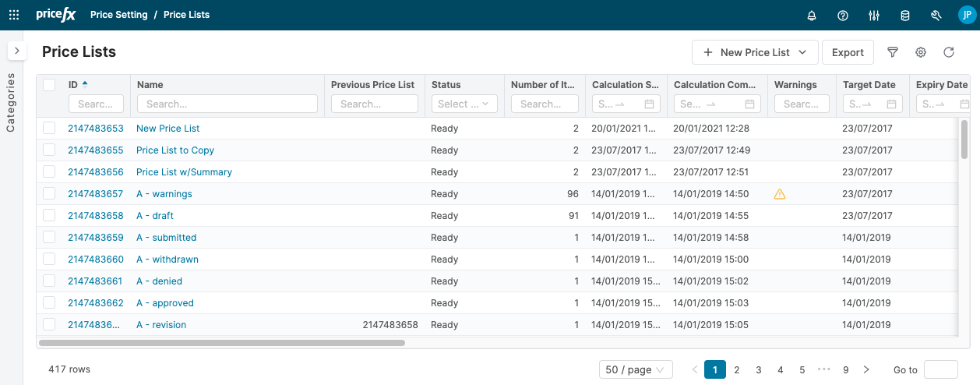Open the wrench tools icon
The height and width of the screenshot is (385, 980).
pos(936,15)
